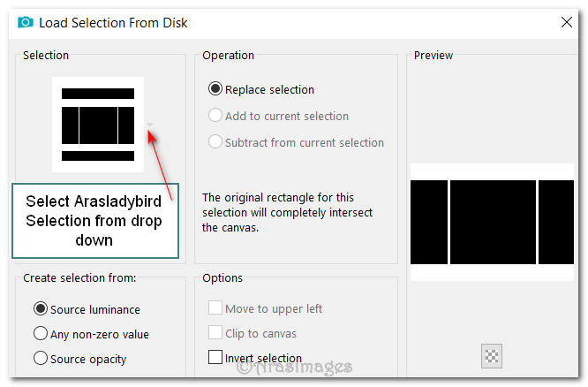Click the 'Create selection from:' group label
Image resolution: width=588 pixels, height=387 pixels.
(79, 277)
